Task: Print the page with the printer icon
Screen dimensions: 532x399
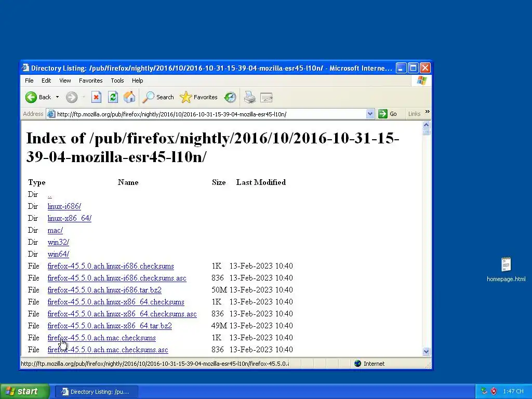Action: tap(250, 97)
